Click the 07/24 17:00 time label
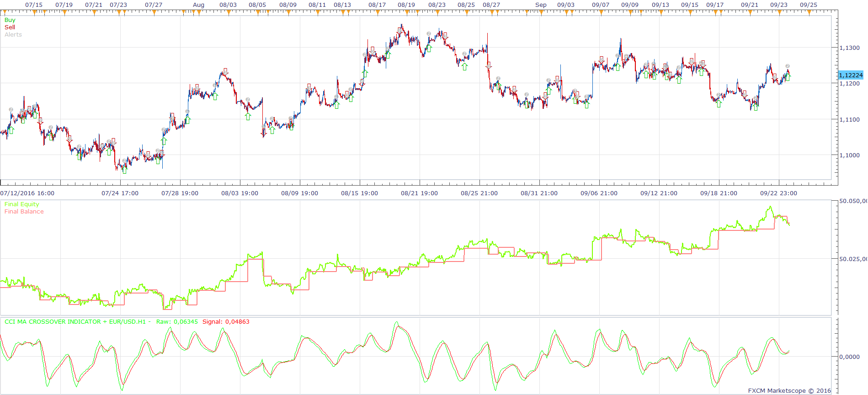Viewport: 868px width, 395px height. tap(120, 193)
